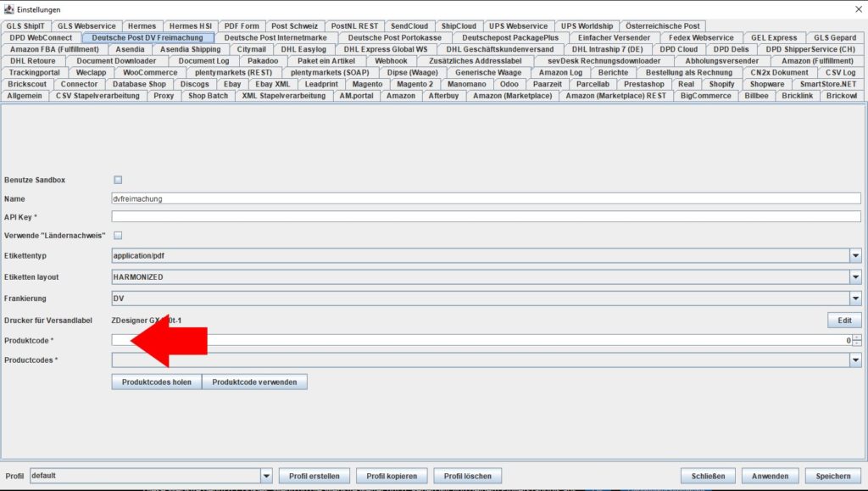The width and height of the screenshot is (868, 491).
Task: Open sevDesk Rechnungsdownloader tab
Action: 604,61
